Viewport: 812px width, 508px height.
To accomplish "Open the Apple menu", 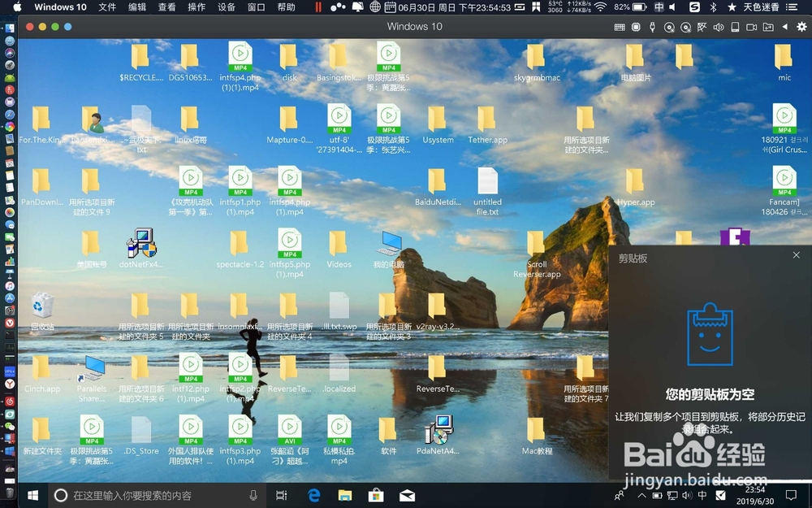I will 16,7.
